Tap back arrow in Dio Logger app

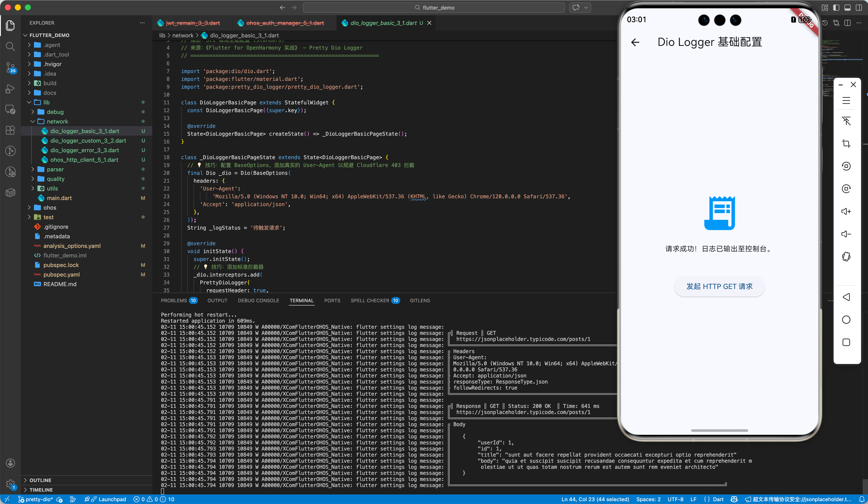(635, 42)
